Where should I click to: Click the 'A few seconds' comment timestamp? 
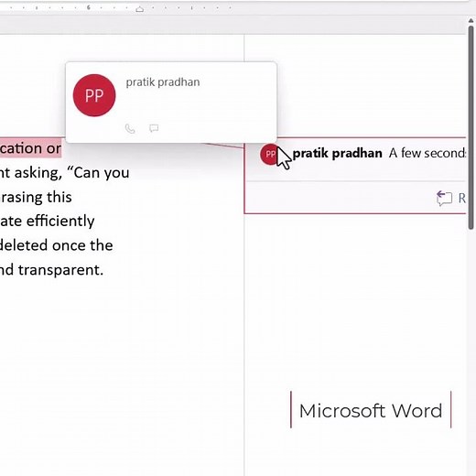tap(427, 153)
